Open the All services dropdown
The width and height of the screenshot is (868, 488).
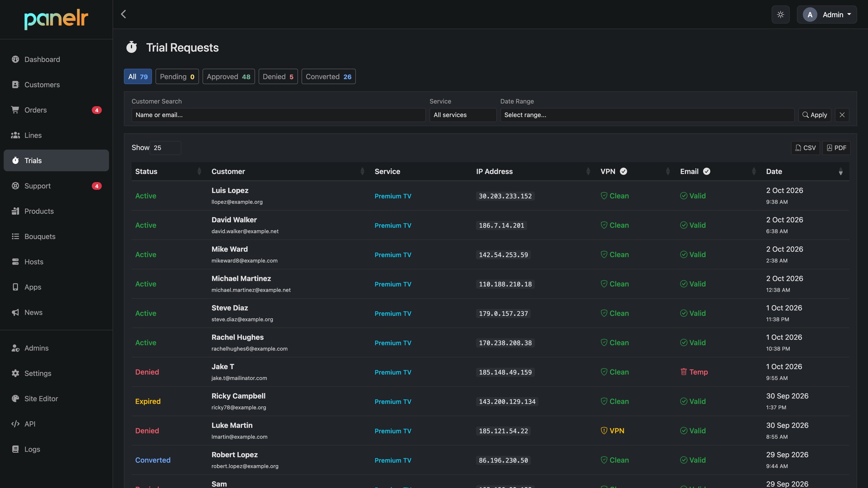click(x=463, y=115)
